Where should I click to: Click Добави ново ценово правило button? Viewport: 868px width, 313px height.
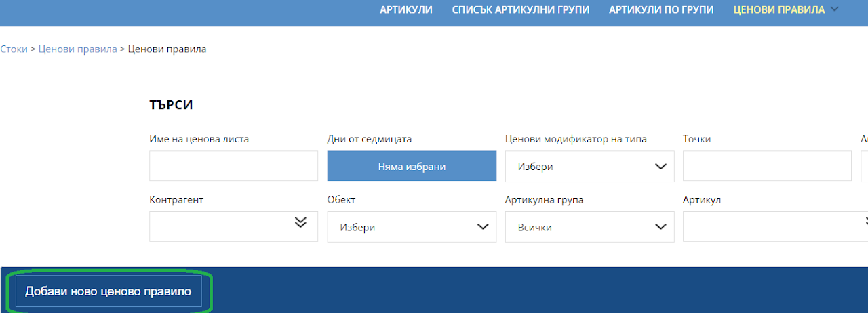[108, 291]
